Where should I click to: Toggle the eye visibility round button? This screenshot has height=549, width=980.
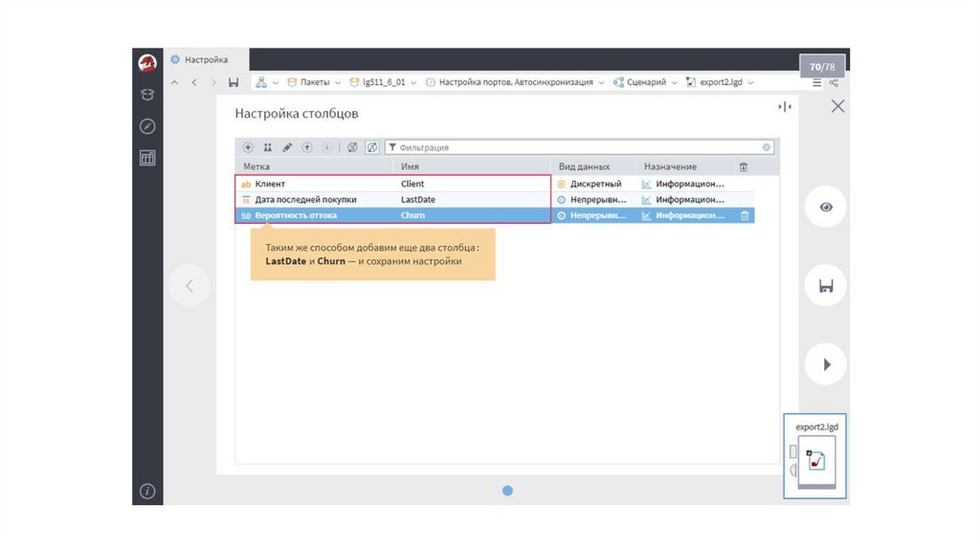click(x=825, y=207)
